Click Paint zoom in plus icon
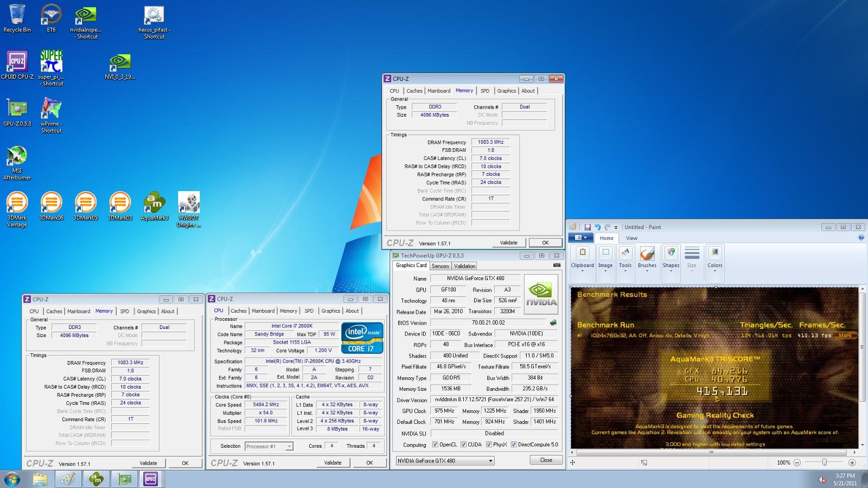868x488 pixels. pyautogui.click(x=852, y=462)
